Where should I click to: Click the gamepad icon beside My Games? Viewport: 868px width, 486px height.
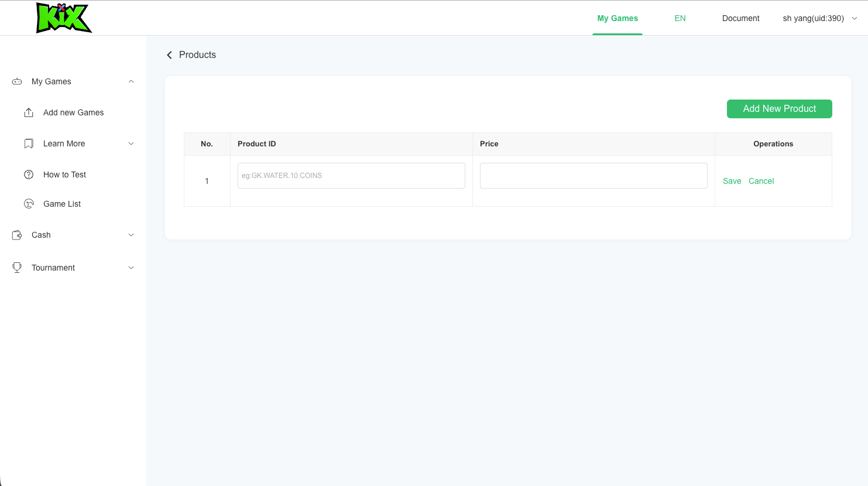[17, 81]
